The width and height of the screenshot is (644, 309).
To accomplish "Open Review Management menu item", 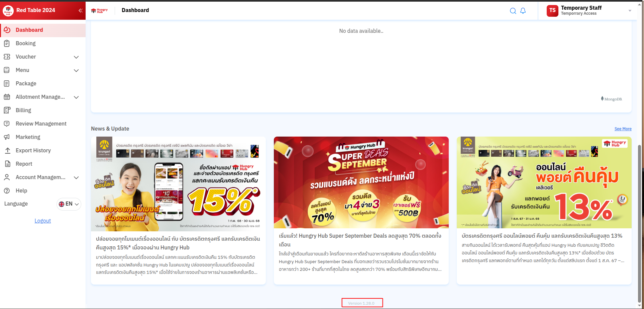I will pos(41,124).
